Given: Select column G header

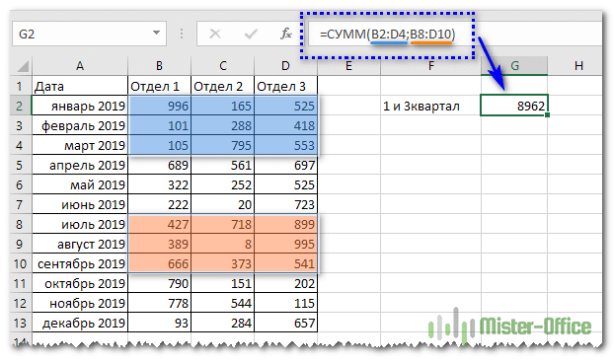Looking at the screenshot, I should pyautogui.click(x=514, y=66).
